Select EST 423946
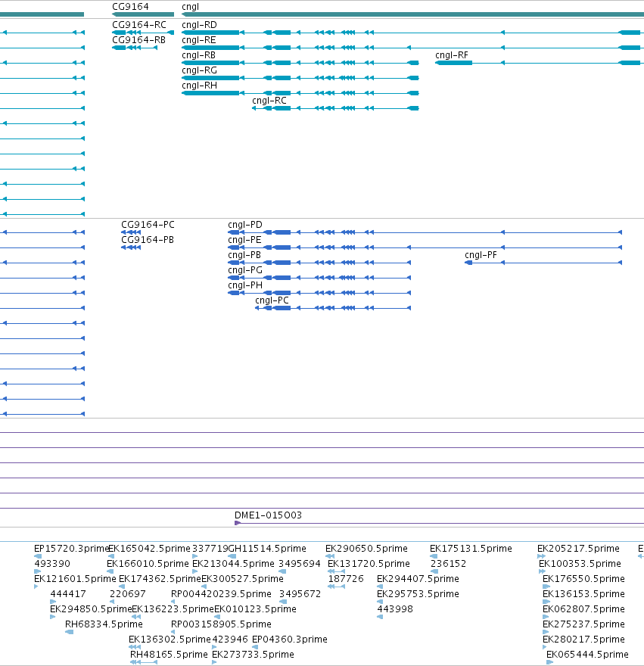 [x=230, y=640]
